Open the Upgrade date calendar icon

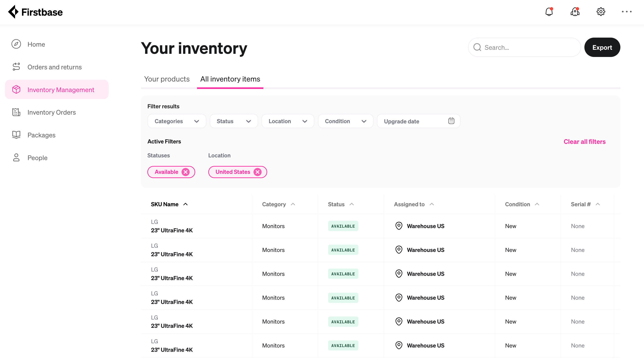pos(451,121)
